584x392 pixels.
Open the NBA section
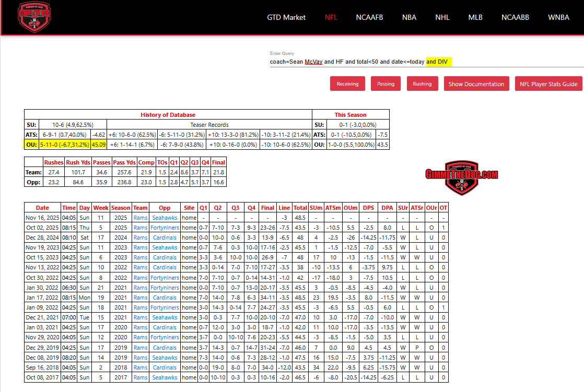[x=409, y=18]
